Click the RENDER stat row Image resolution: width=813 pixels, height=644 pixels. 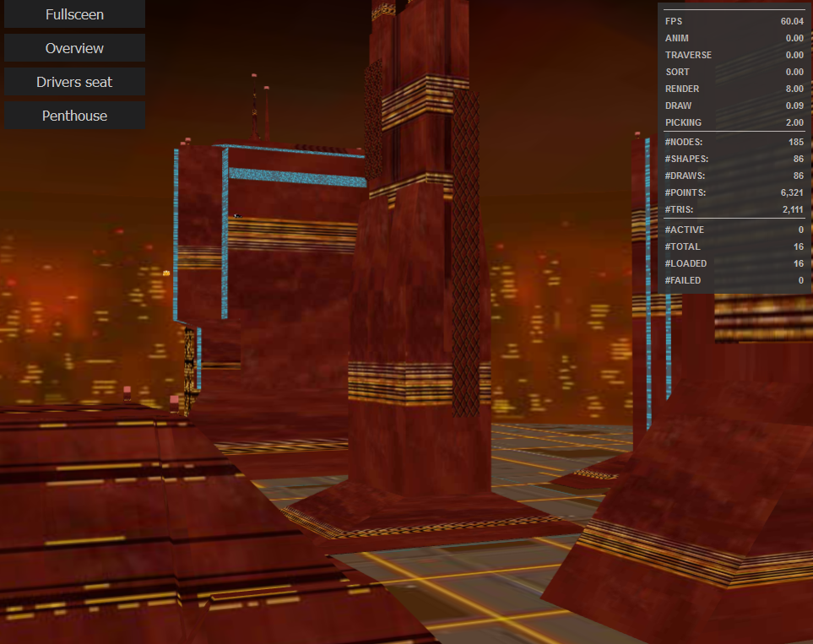[734, 89]
